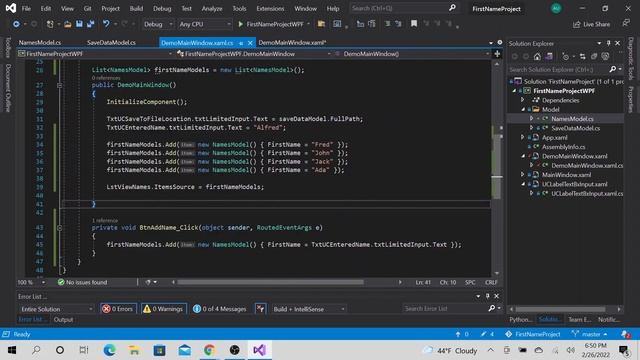Viewport: 640px width, 360px height.
Task: Click the 1 reference CodeLens link
Action: point(105,220)
